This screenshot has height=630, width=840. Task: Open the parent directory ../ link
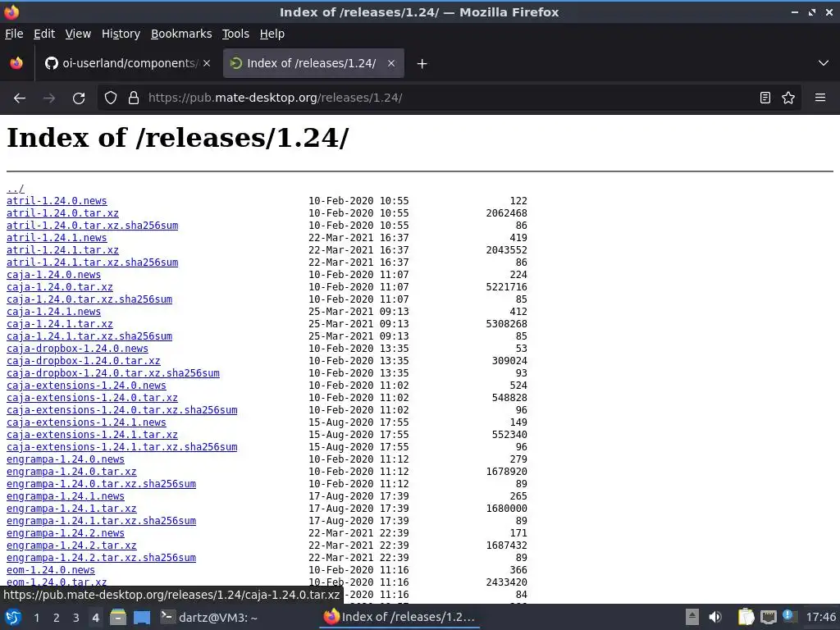15,189
